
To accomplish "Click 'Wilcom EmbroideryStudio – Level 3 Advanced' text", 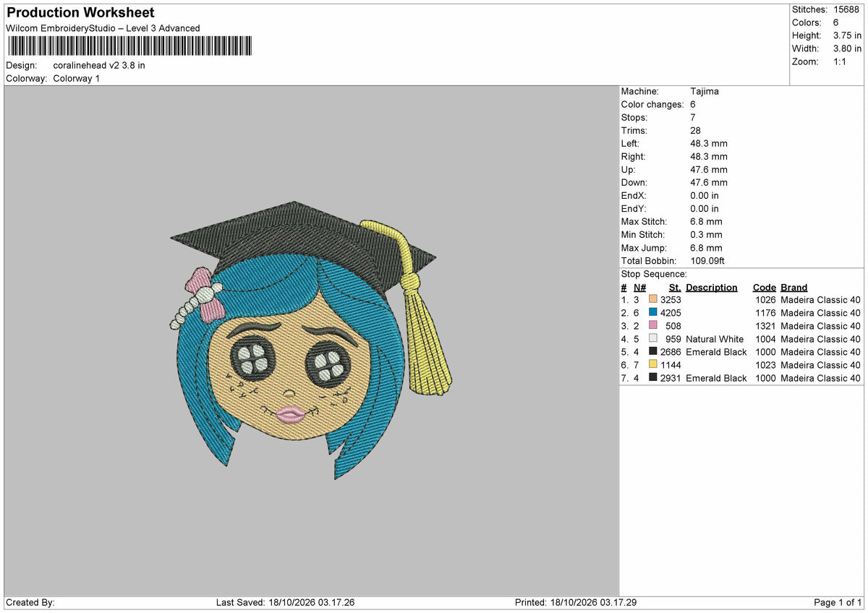I will [x=103, y=28].
